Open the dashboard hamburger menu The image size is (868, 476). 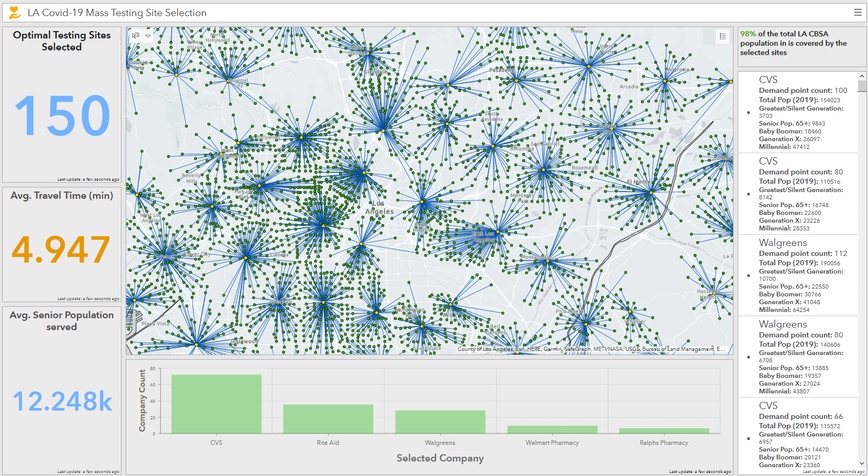tap(858, 12)
